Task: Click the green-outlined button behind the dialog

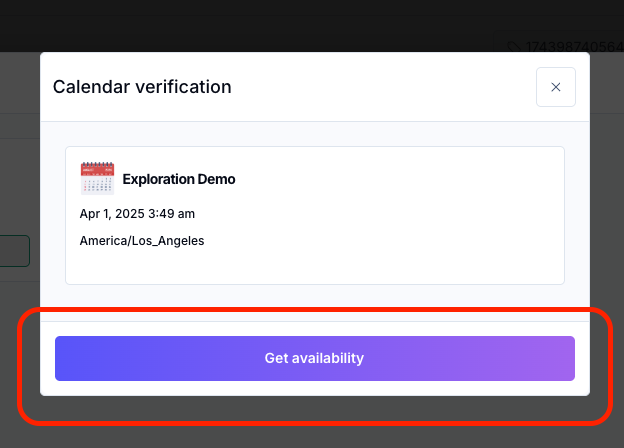Action: tap(14, 250)
